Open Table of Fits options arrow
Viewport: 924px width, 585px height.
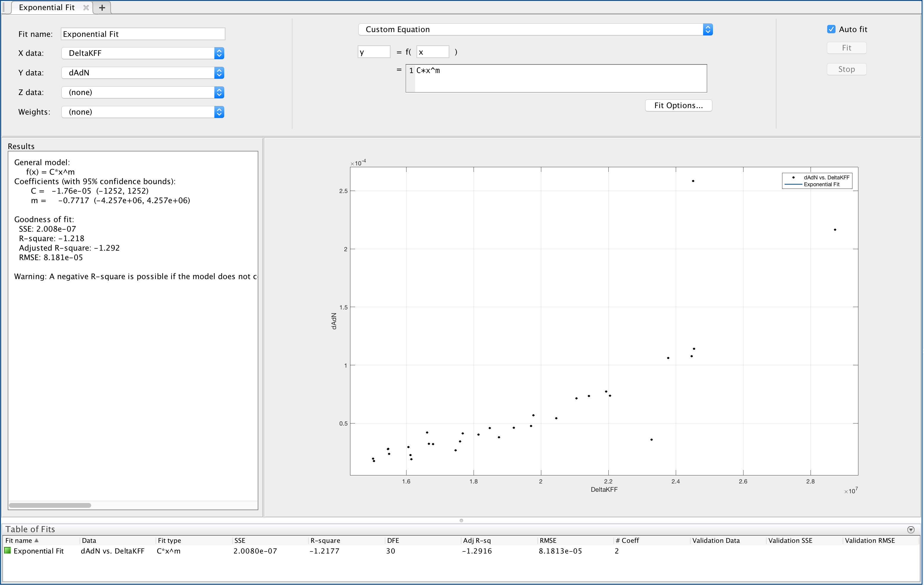[x=911, y=529]
